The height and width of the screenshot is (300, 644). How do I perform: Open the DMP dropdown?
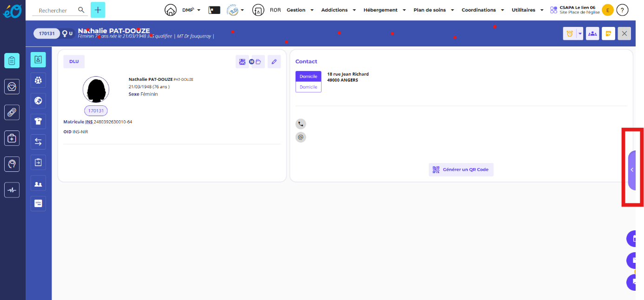click(x=191, y=10)
